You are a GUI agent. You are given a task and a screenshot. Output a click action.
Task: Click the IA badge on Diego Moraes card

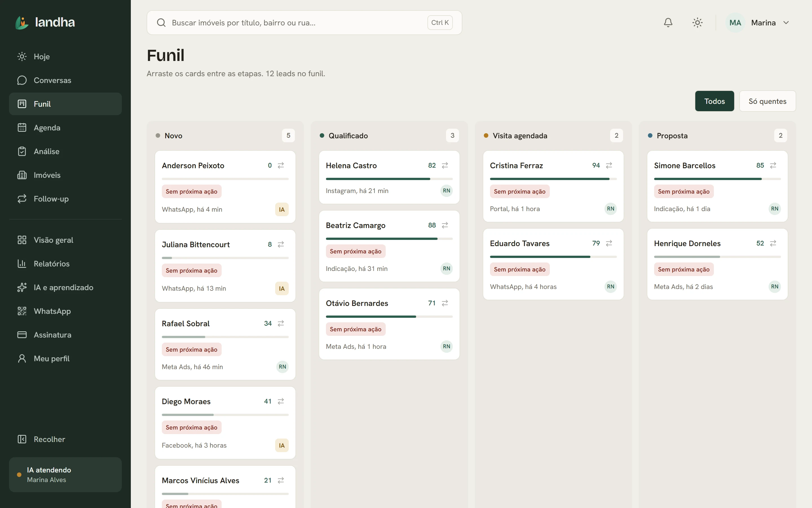click(x=282, y=445)
